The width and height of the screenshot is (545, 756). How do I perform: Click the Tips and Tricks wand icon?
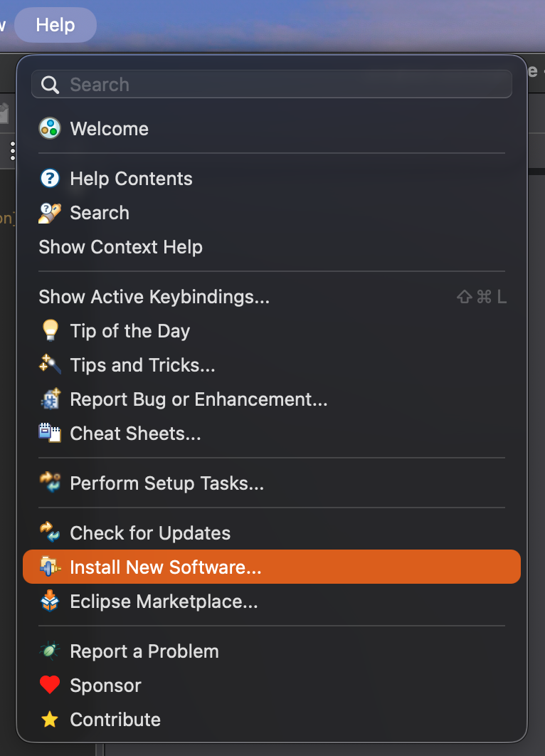[50, 364]
